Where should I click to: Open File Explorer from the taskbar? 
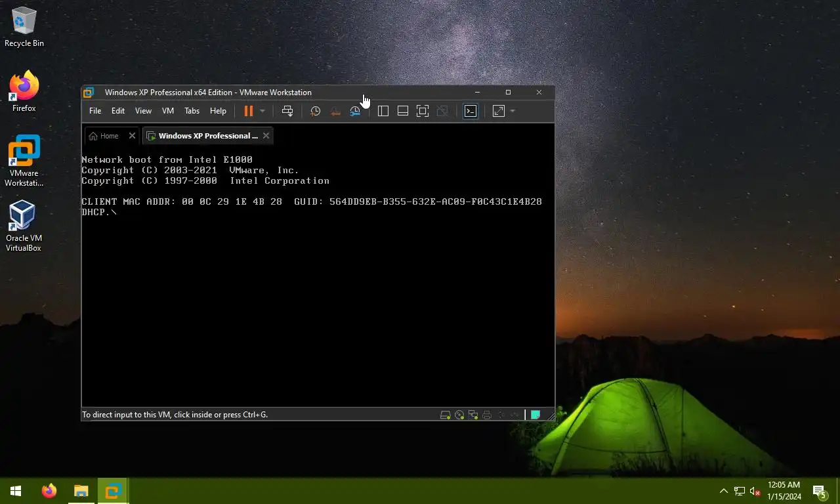(81, 491)
